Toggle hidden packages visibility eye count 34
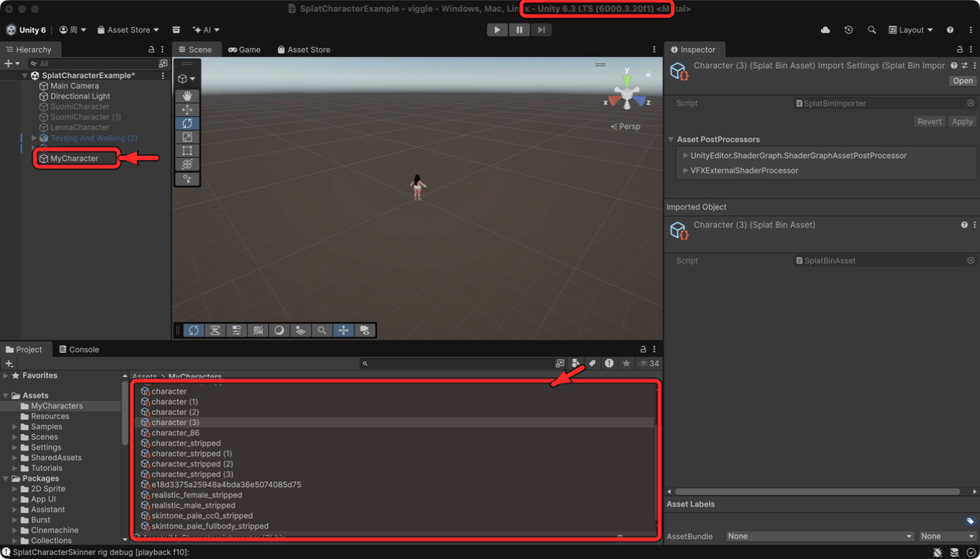This screenshot has width=980, height=559. pyautogui.click(x=649, y=363)
